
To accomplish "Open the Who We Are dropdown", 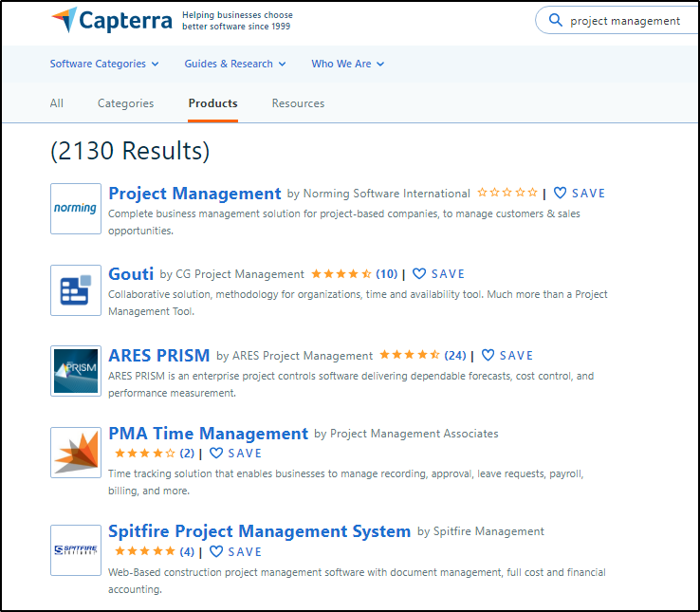I will coord(347,64).
